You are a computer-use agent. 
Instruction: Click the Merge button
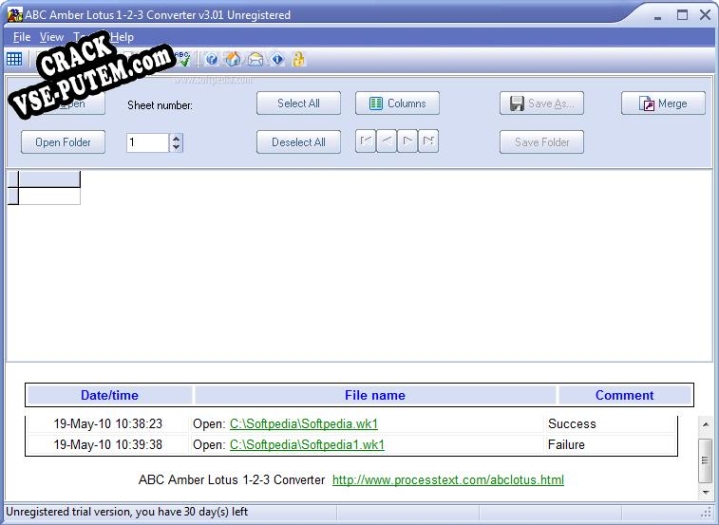point(663,103)
